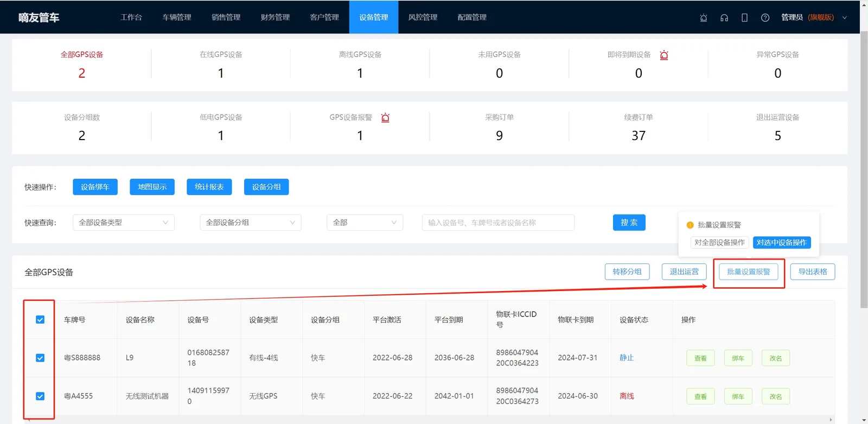Click the page vertical scrollbar

864,168
